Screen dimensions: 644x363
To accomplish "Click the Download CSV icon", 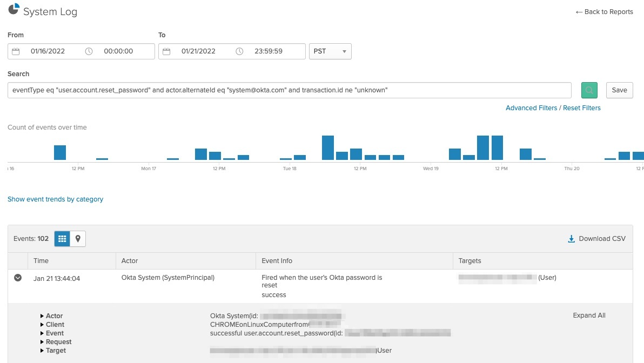I will [x=571, y=238].
